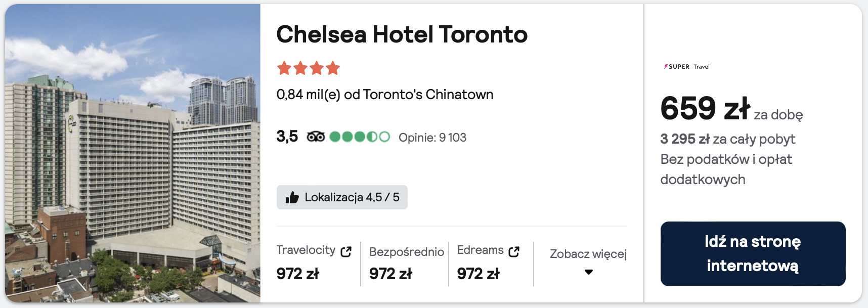Open the Travelocity offer link
The image size is (868, 308).
[x=306, y=250]
